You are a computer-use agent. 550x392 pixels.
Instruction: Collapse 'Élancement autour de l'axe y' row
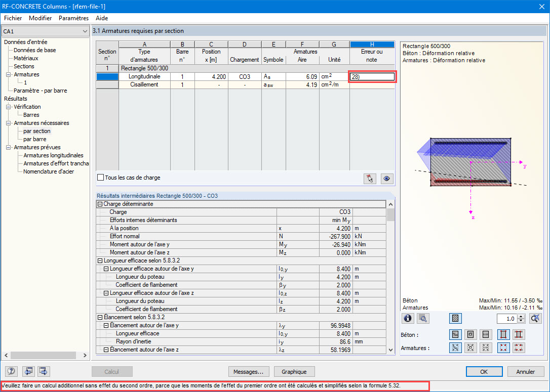106,325
